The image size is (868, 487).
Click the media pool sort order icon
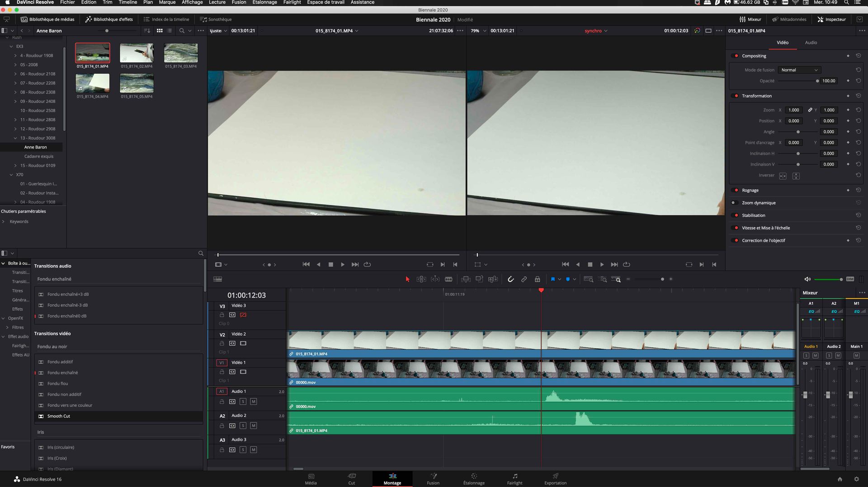(x=147, y=31)
